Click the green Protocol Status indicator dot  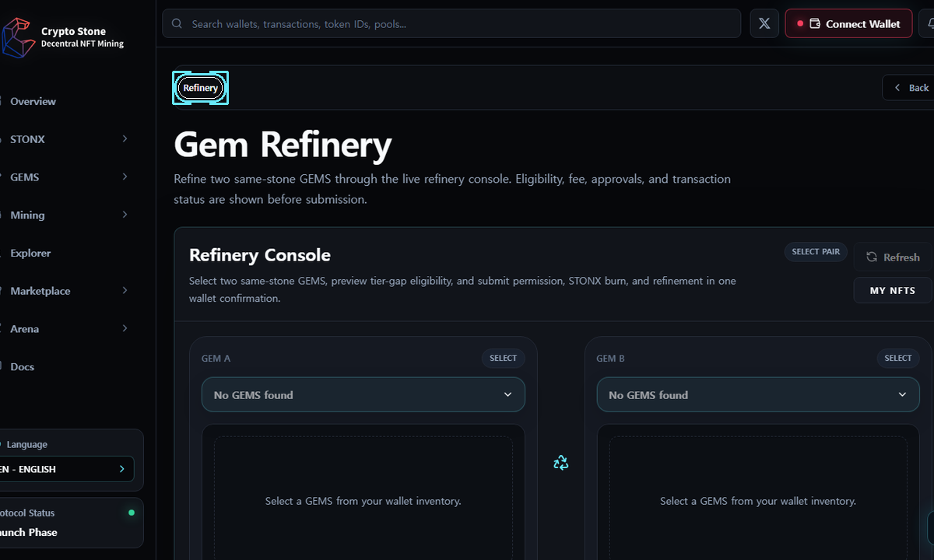pyautogui.click(x=131, y=513)
